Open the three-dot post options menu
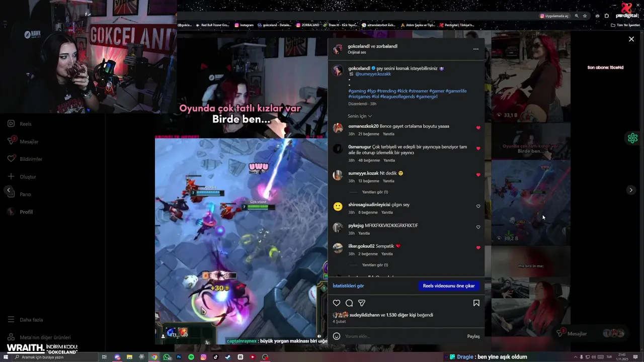644x362 pixels. (x=475, y=49)
